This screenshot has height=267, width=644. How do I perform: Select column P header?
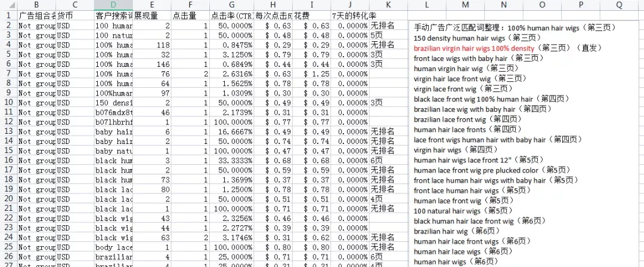point(581,5)
